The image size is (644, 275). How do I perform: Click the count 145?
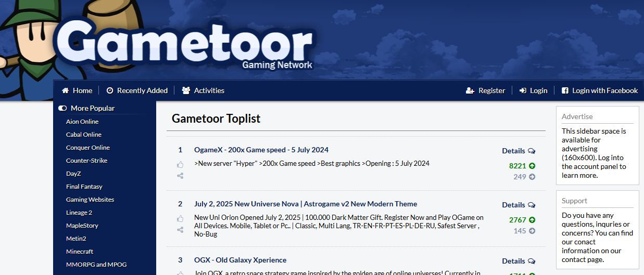coord(520,231)
